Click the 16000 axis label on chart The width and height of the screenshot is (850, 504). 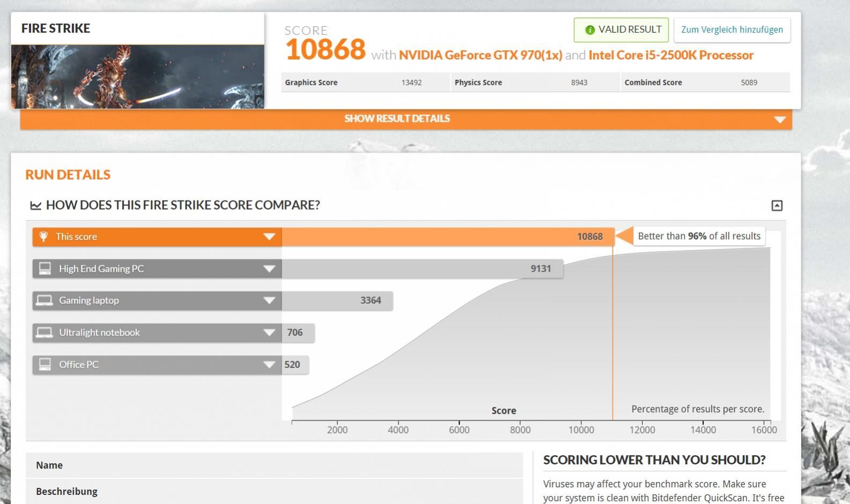pos(764,430)
